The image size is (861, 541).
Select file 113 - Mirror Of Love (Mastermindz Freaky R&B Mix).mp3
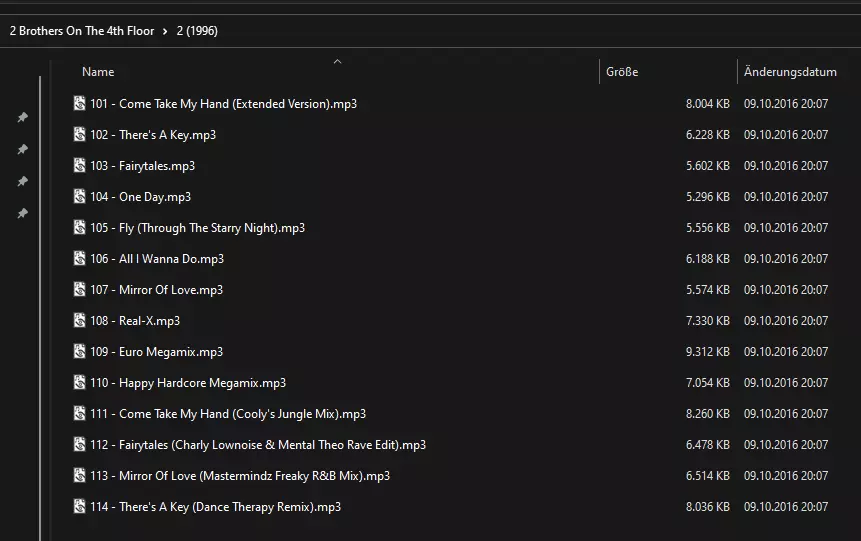[x=240, y=476]
